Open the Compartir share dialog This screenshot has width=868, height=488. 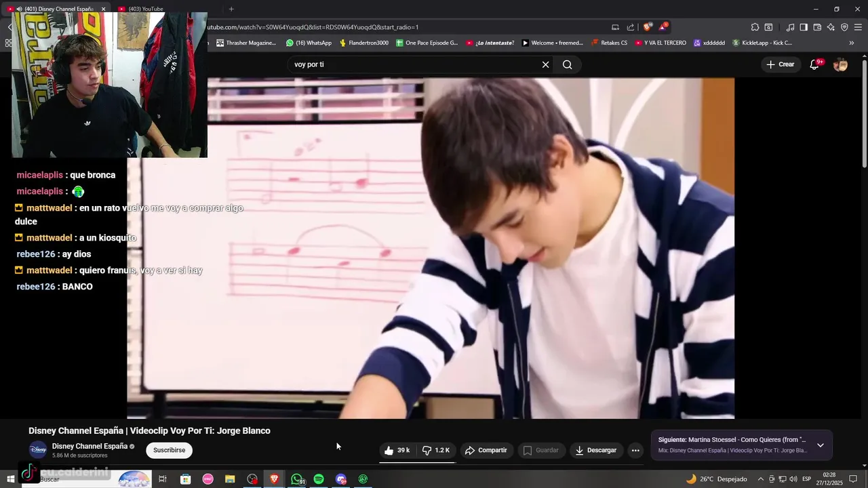click(486, 450)
